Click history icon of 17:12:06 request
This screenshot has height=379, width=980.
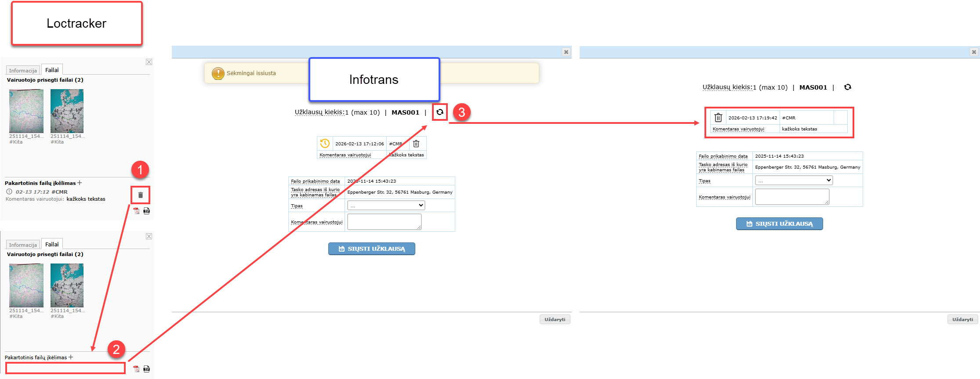(x=325, y=143)
